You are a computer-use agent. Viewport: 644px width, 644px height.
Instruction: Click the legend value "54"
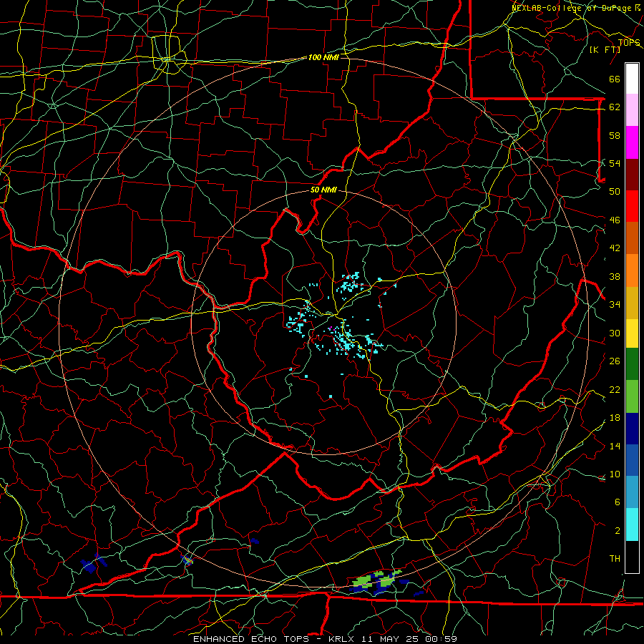pos(615,163)
